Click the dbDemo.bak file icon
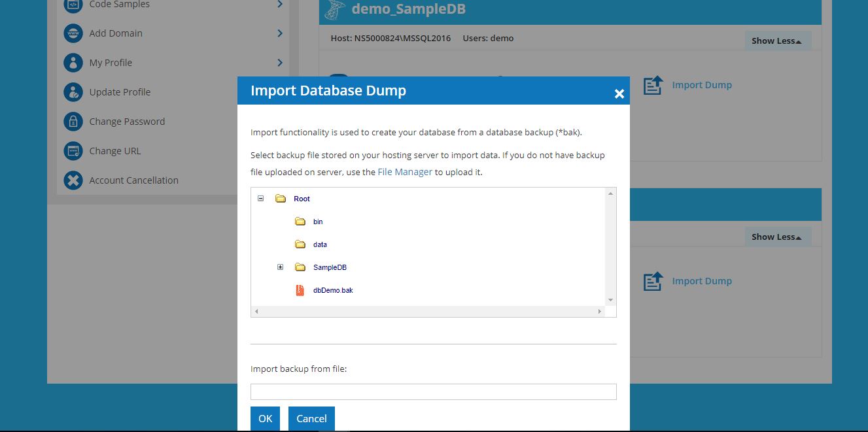 point(300,290)
